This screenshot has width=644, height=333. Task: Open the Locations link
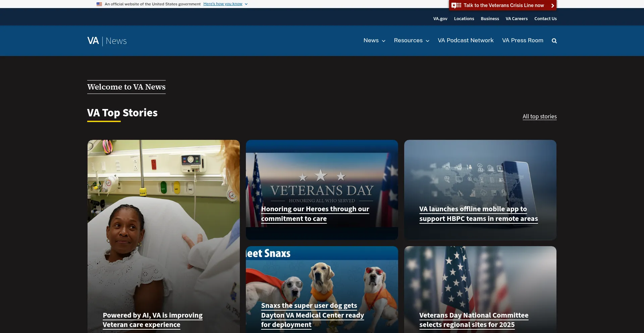point(464,19)
